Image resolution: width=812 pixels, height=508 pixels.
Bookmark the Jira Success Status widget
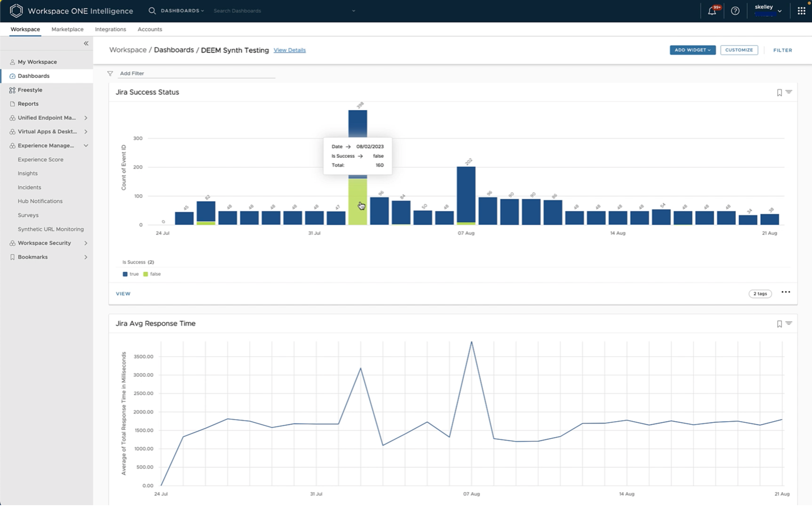point(779,93)
